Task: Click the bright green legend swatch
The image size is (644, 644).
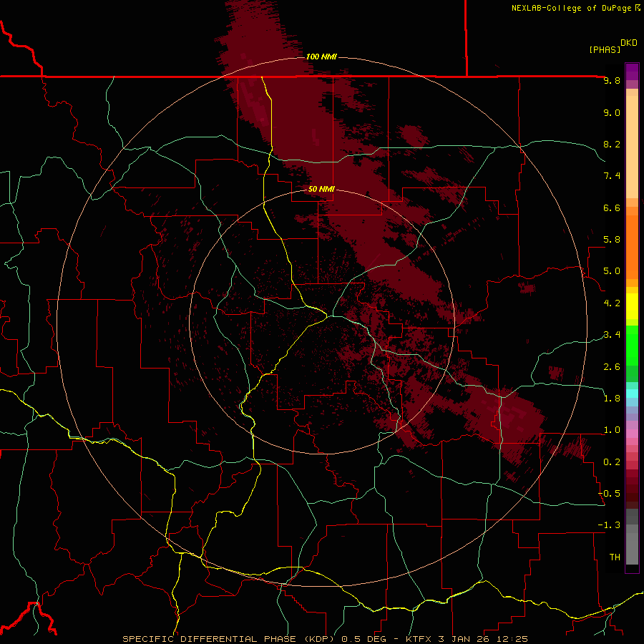Action: tap(632, 345)
